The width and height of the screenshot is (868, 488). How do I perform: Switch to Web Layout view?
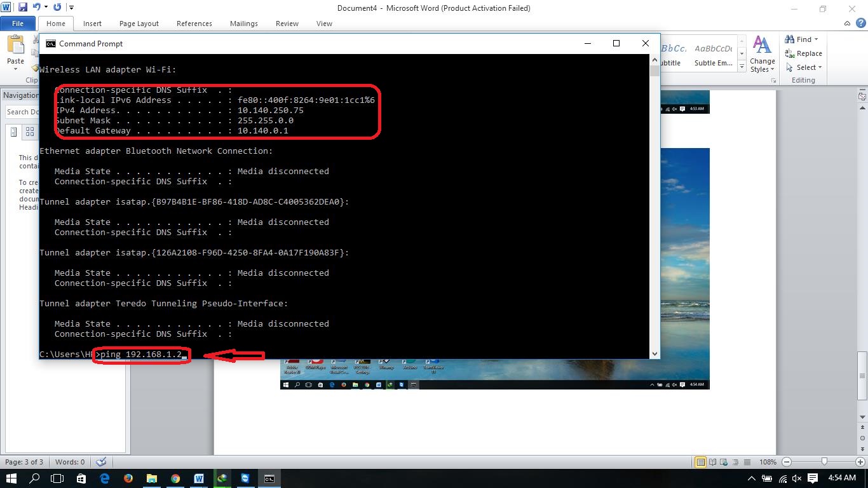(724, 462)
